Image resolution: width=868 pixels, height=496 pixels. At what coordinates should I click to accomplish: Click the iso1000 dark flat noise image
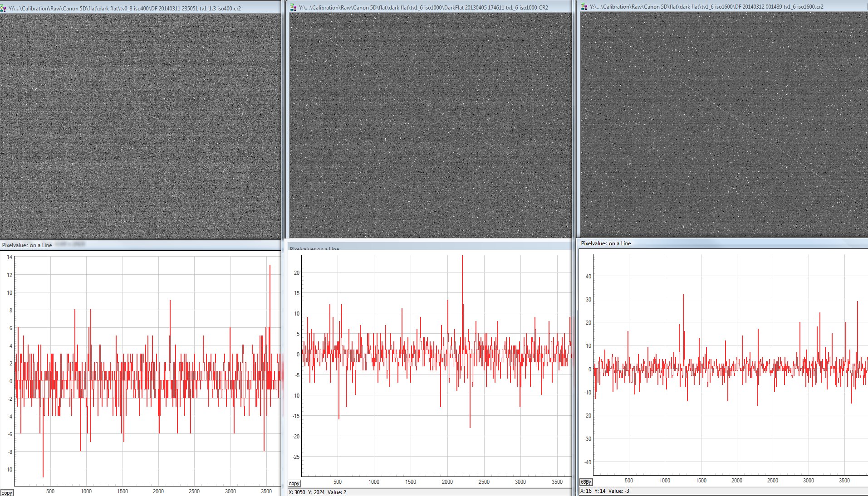click(x=430, y=125)
